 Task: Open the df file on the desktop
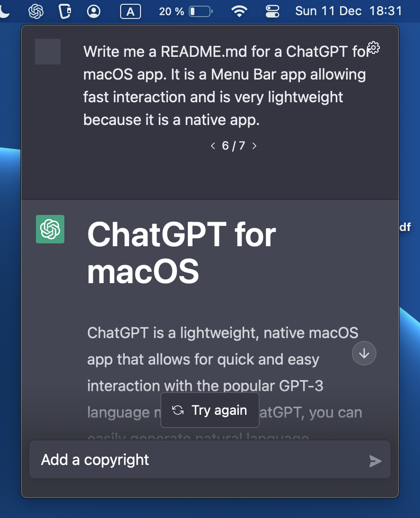(x=405, y=227)
